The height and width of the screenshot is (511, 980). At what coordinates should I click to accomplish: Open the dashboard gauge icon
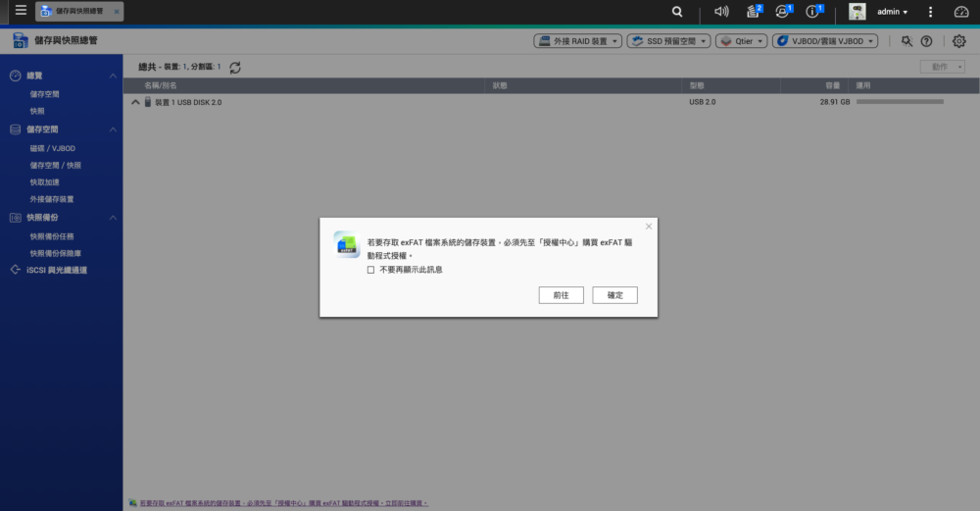click(961, 11)
